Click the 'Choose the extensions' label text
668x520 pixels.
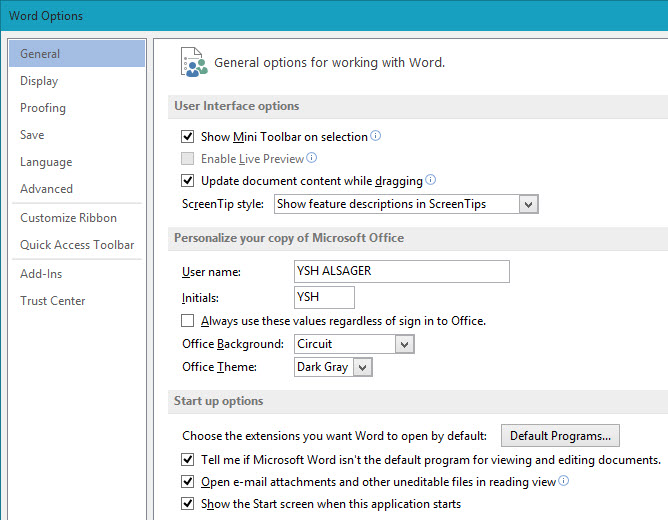(334, 436)
